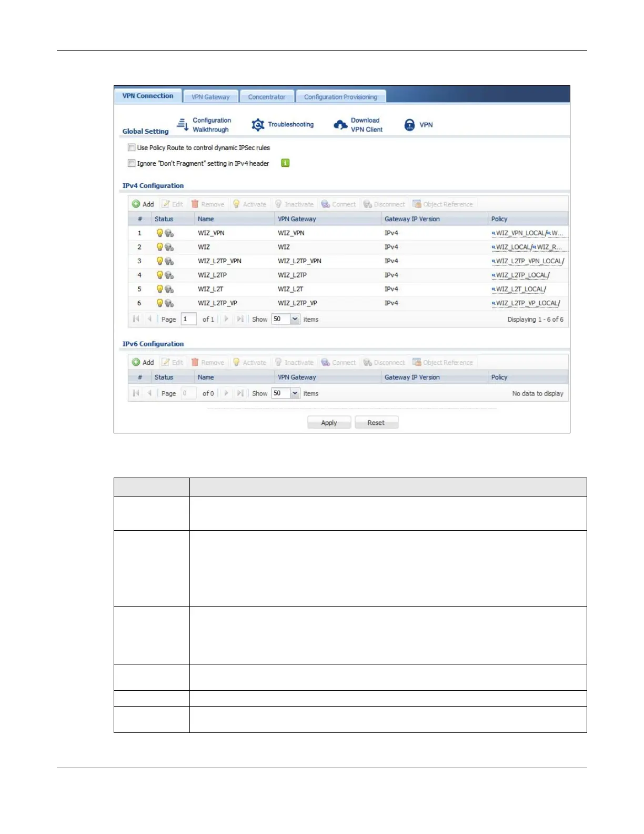Open the IPv6 Show items count dropdown
The height and width of the screenshot is (834, 644).
295,393
